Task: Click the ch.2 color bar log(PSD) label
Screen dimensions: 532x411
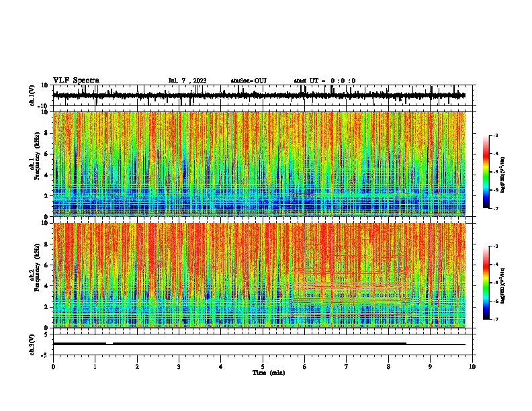Action: pos(502,285)
